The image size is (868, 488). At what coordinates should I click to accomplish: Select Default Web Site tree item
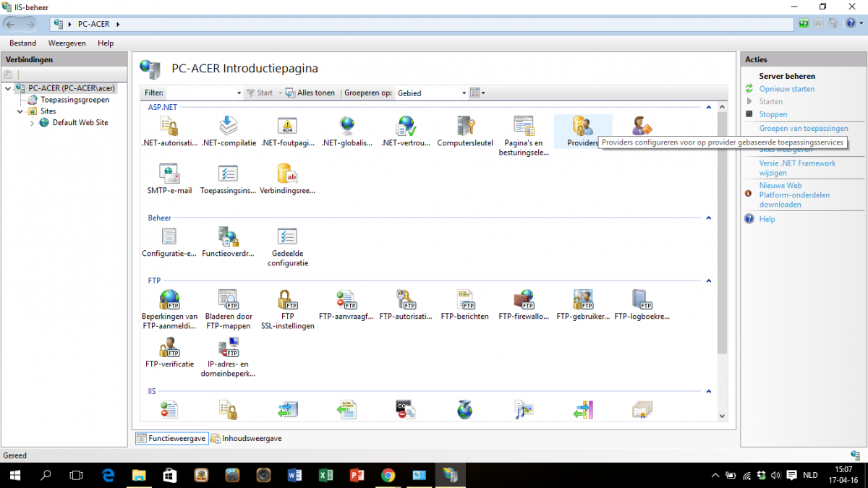80,123
